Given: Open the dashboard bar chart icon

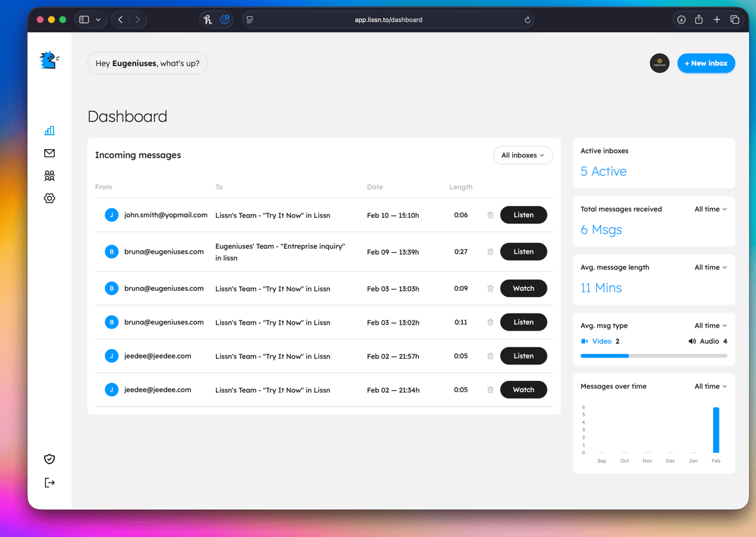Looking at the screenshot, I should (x=50, y=130).
